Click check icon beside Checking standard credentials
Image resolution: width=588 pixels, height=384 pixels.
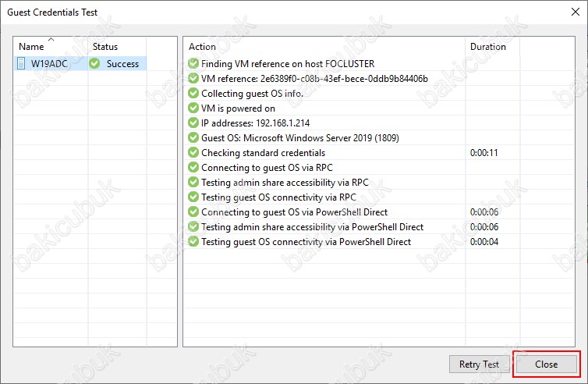coord(193,152)
